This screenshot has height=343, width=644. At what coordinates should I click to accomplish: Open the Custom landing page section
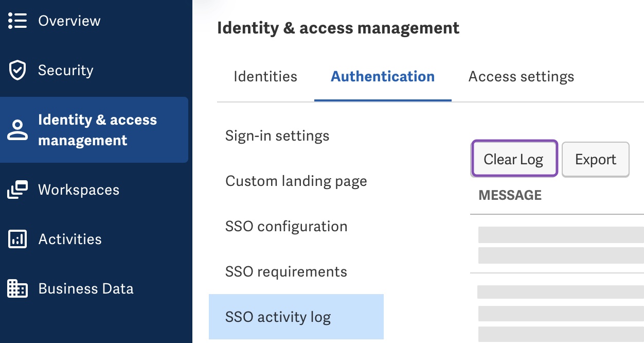(x=296, y=181)
